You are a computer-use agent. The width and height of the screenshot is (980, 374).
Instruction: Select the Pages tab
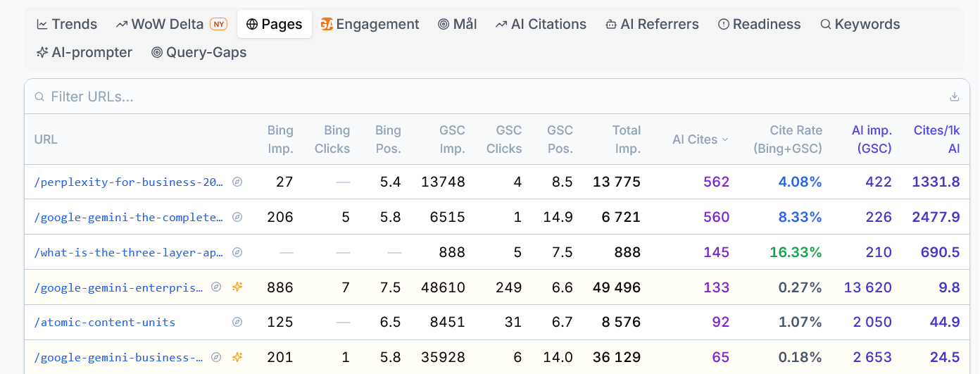click(x=275, y=24)
